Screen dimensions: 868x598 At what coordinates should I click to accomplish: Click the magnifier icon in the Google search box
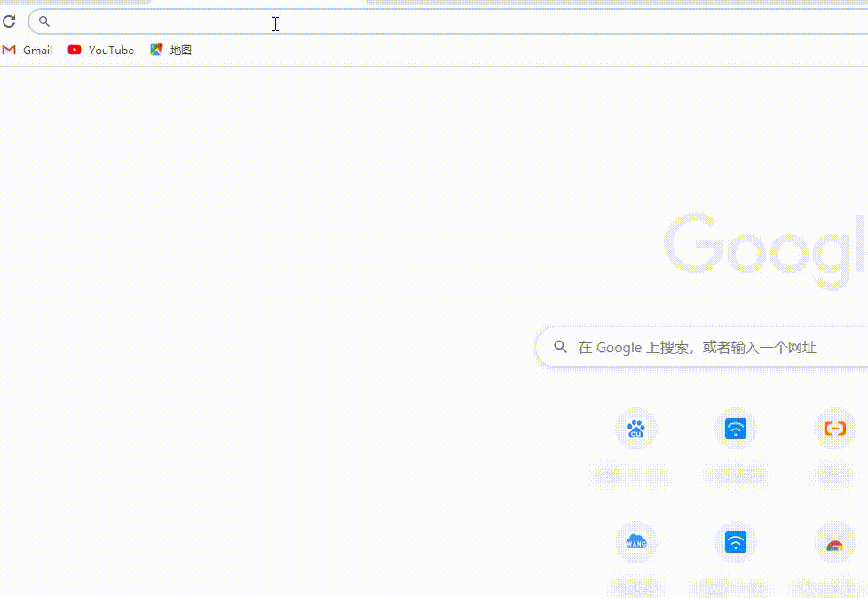560,347
